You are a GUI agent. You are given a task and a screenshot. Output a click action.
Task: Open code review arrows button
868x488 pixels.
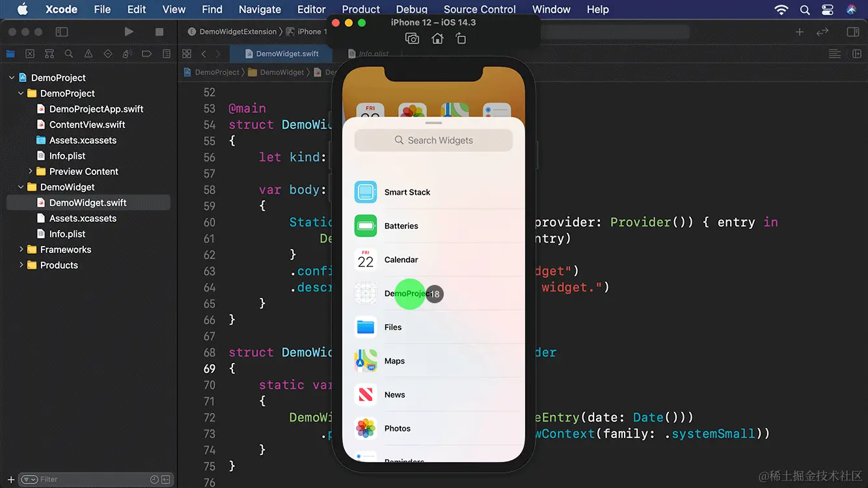point(822,32)
